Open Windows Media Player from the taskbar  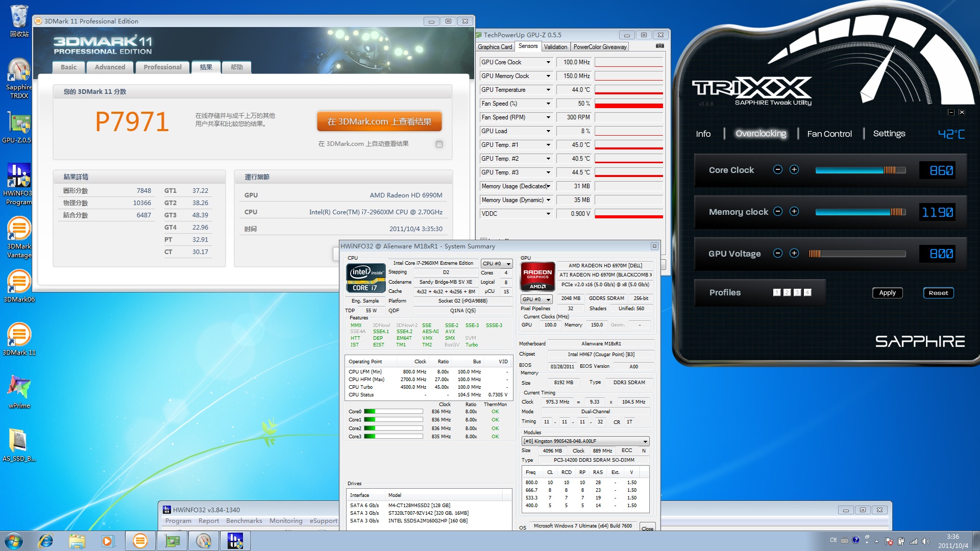tap(108, 541)
